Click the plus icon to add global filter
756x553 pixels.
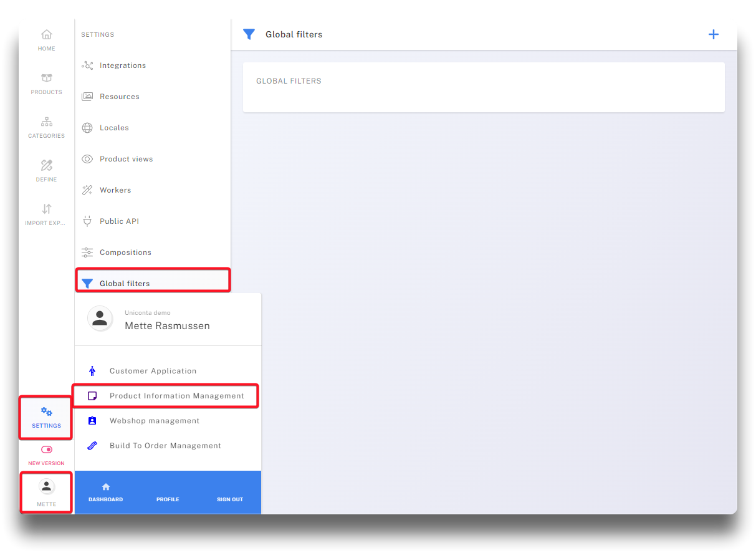714,34
